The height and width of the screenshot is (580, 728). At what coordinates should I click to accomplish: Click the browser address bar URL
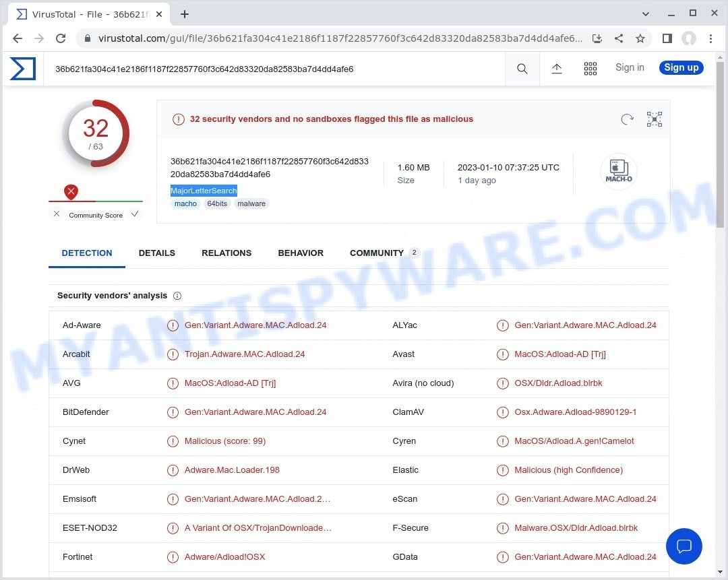click(x=340, y=38)
